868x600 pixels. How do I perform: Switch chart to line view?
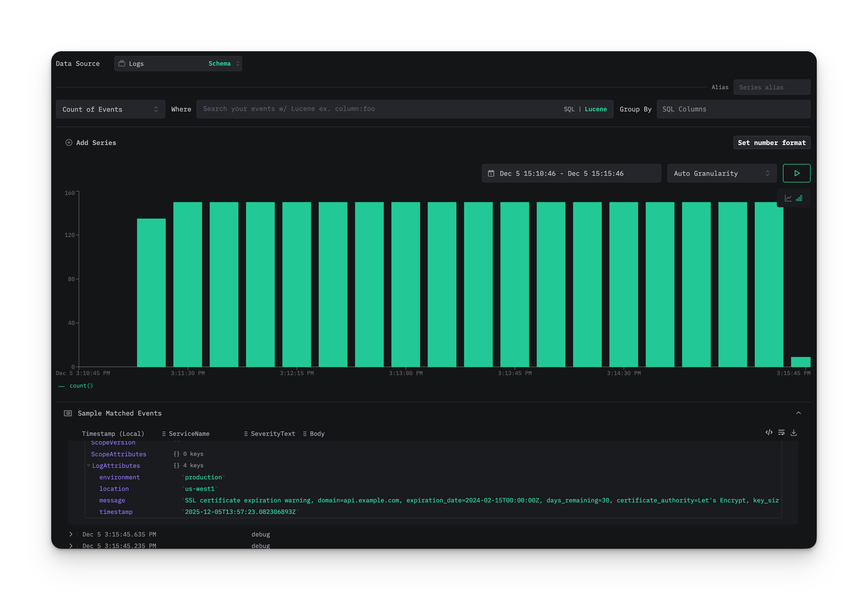(x=788, y=198)
